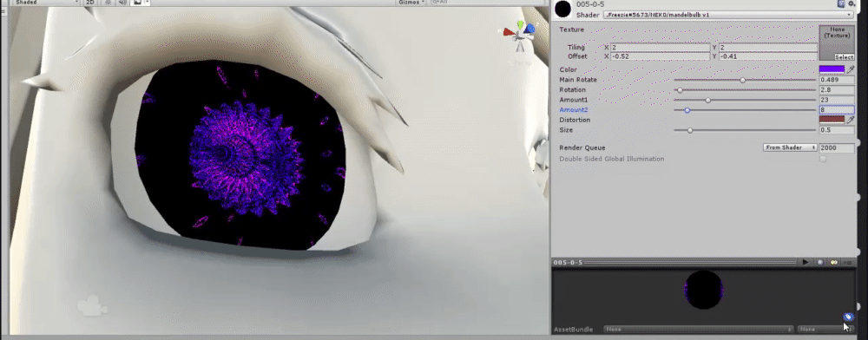The width and height of the screenshot is (868, 340).
Task: Open the purple Color swatch
Action: 832,69
